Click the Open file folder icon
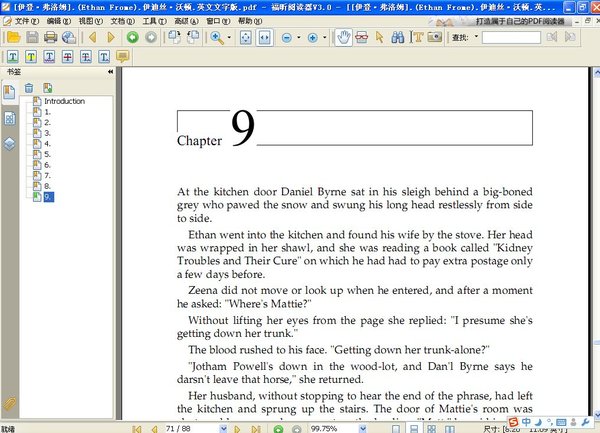 click(x=14, y=37)
